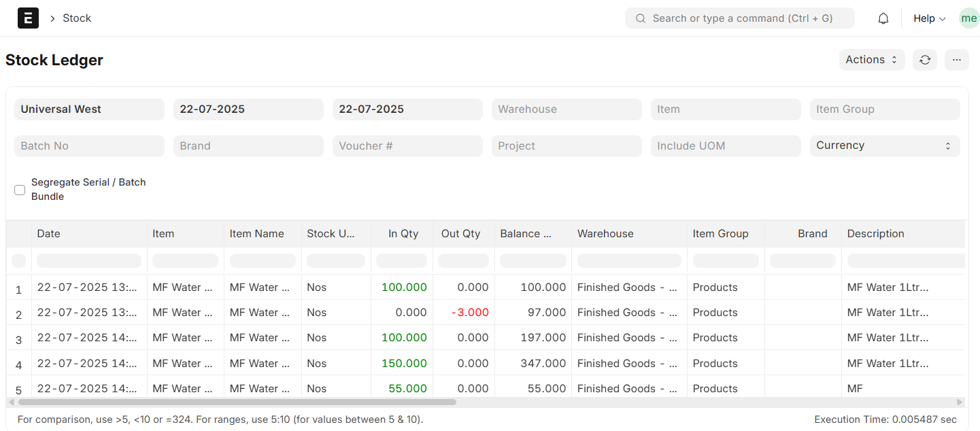Click the Universal West company field
Image resolution: width=980 pixels, height=431 pixels.
tap(89, 109)
